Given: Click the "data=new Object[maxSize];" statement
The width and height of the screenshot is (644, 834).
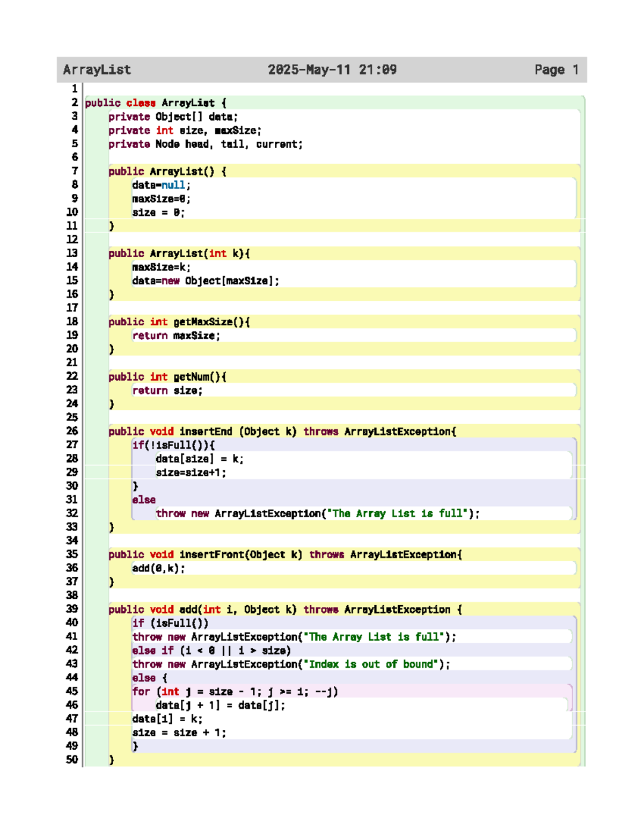Looking at the screenshot, I should pyautogui.click(x=206, y=281).
